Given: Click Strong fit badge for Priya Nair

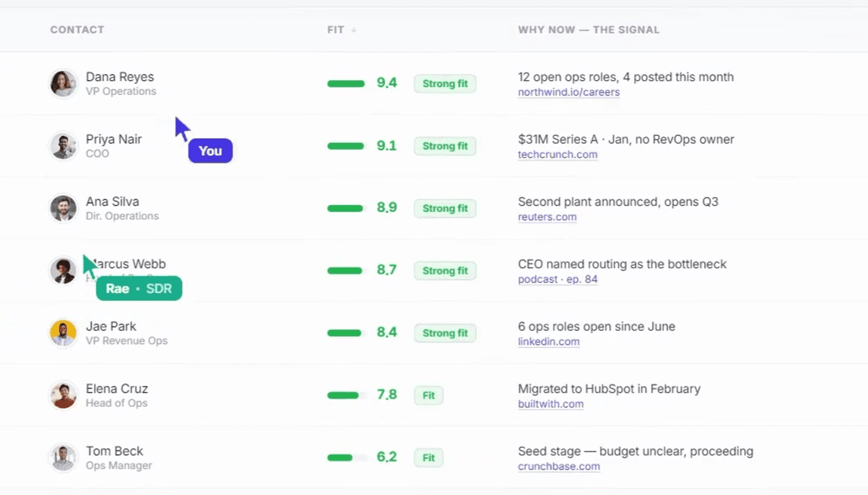Looking at the screenshot, I should pos(445,146).
